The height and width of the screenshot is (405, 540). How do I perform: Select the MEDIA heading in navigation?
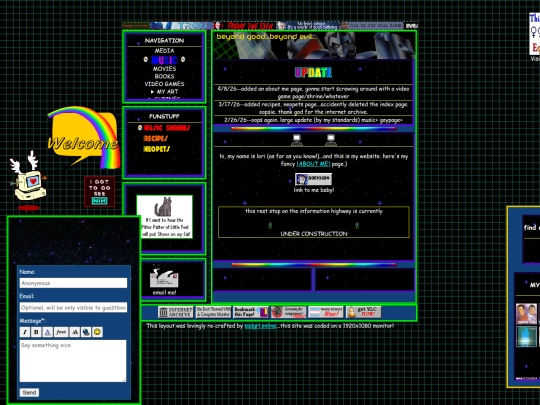tap(164, 51)
